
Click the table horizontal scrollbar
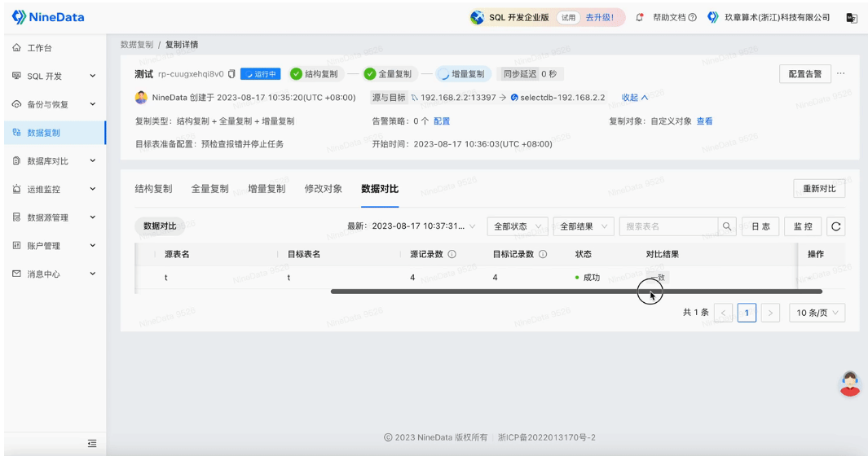[x=576, y=291]
